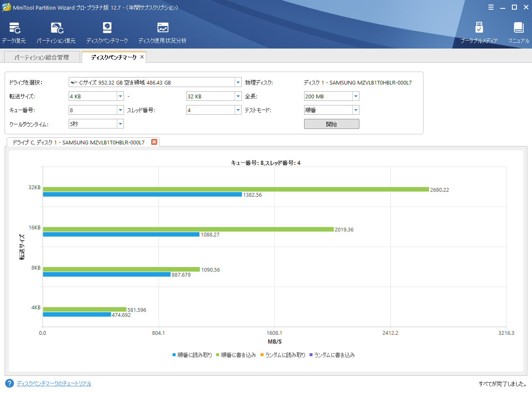Image resolution: width=532 pixels, height=393 pixels.
Task: Open the ブータブルメディア builder
Action: pos(479,33)
